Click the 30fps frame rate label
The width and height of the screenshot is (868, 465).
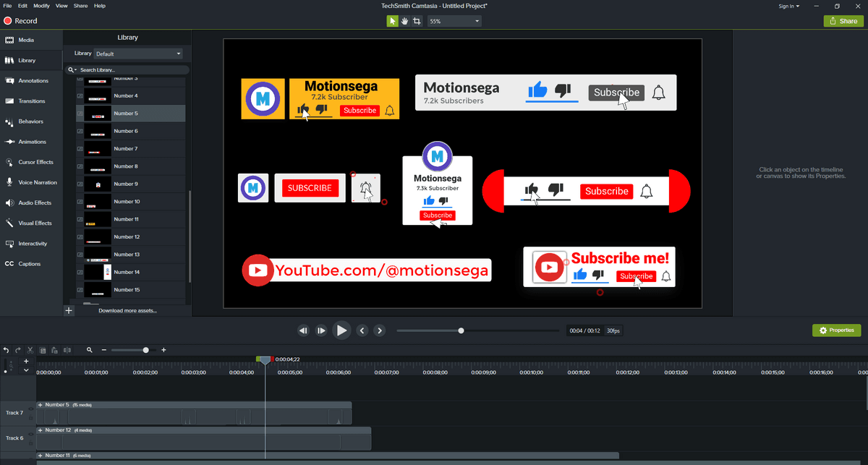tap(613, 330)
